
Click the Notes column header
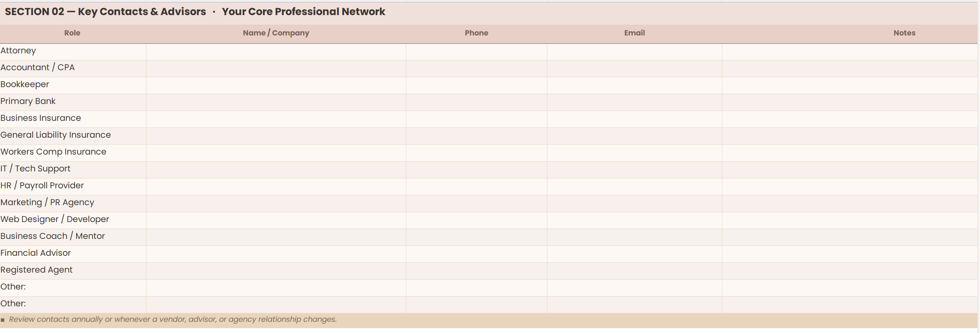(850, 33)
